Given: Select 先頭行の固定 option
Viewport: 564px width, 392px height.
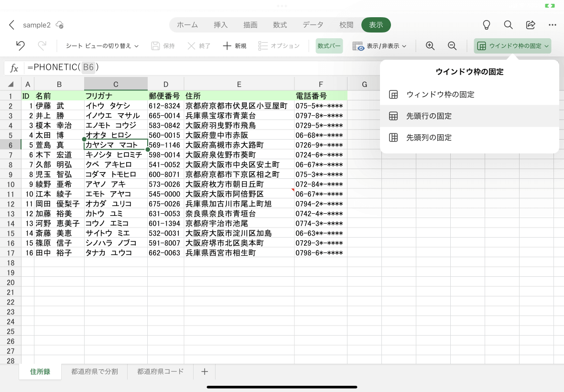Looking at the screenshot, I should click(469, 116).
